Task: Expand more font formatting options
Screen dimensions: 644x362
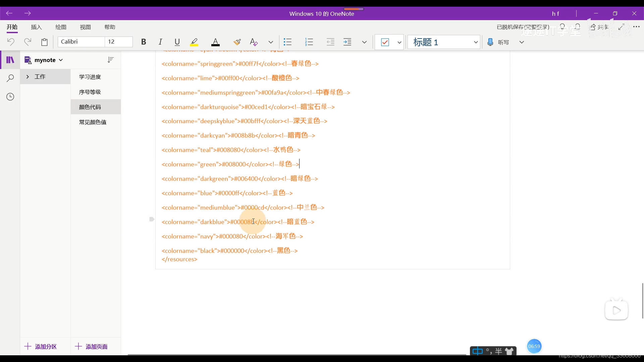Action: (x=271, y=42)
